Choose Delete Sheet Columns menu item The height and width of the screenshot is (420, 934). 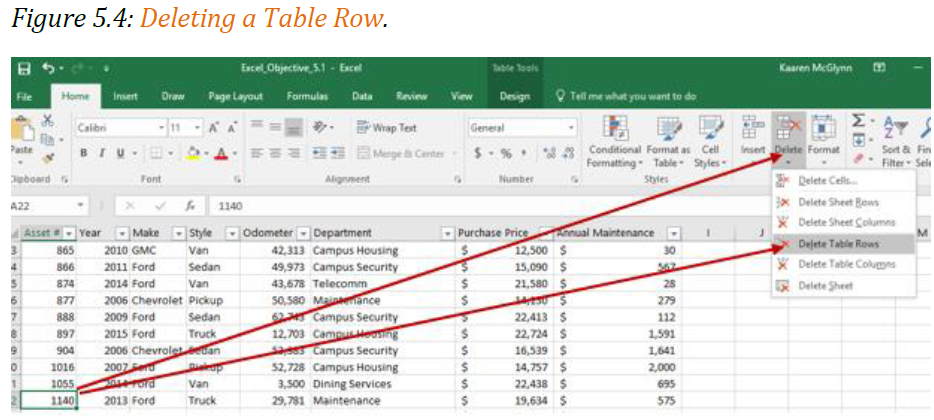coord(843,222)
